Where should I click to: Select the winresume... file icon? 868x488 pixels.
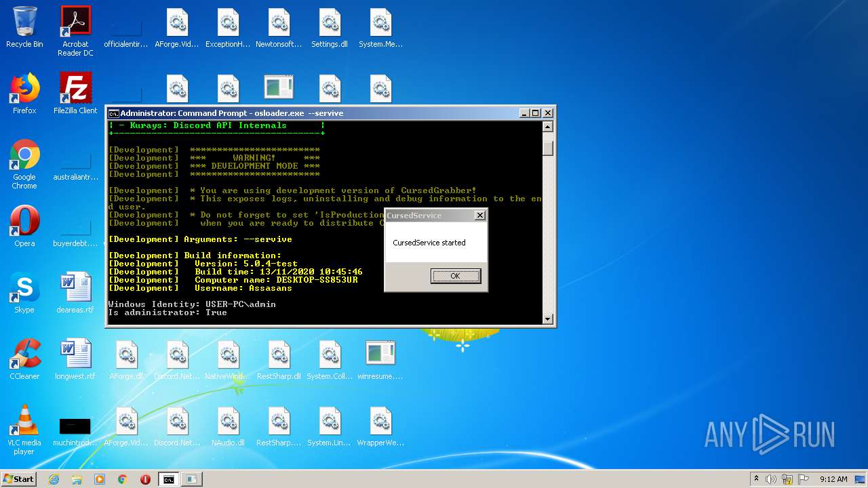coord(380,359)
